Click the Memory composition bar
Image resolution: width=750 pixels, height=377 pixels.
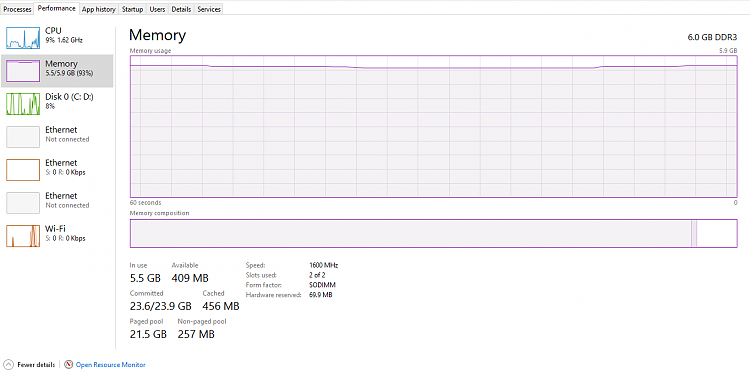[433, 233]
